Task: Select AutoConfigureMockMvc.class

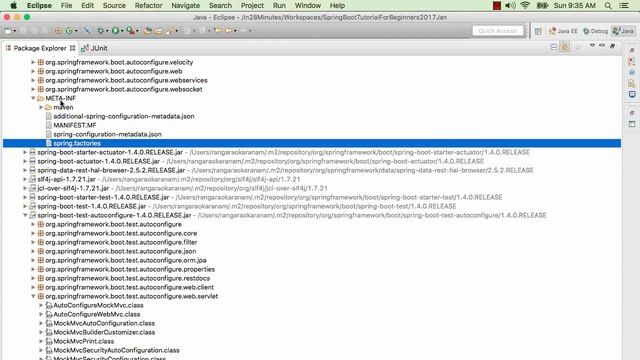Action: click(x=98, y=305)
